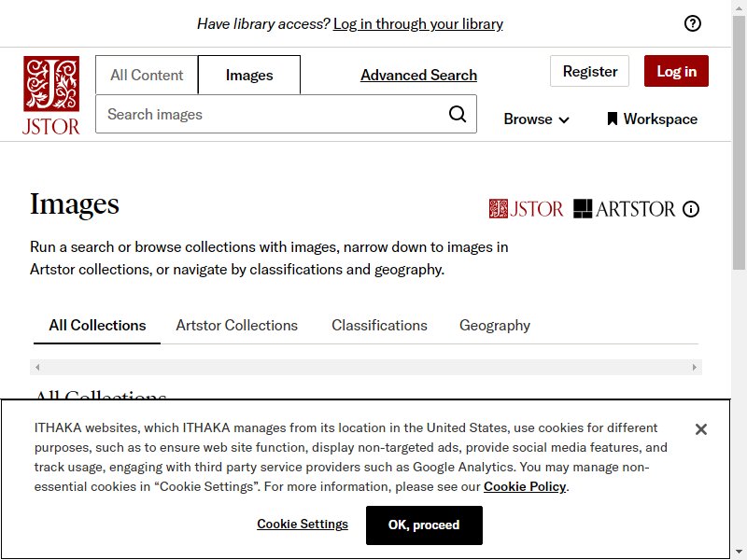Open the Geography tab
Viewport: 747px width, 560px height.
[495, 325]
